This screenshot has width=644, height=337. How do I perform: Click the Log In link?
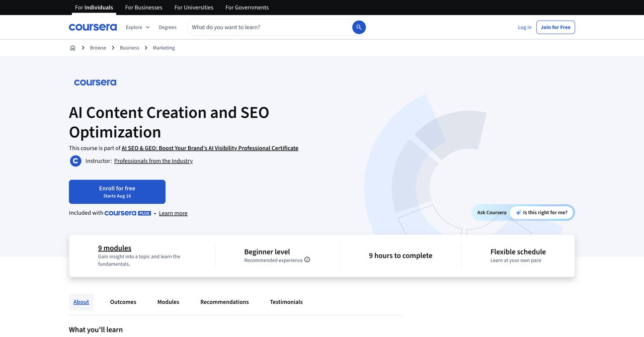pyautogui.click(x=525, y=27)
